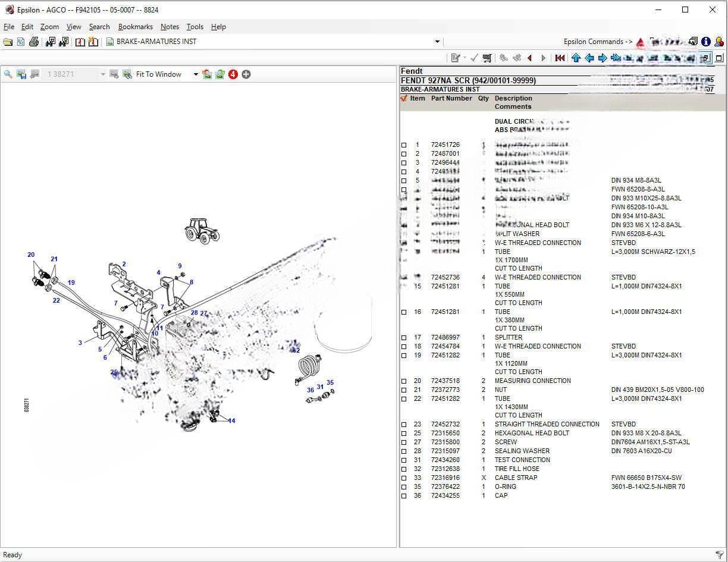Screen dimensions: 728x562
Task: Click callout number 14 in the diagram
Action: (x=231, y=421)
